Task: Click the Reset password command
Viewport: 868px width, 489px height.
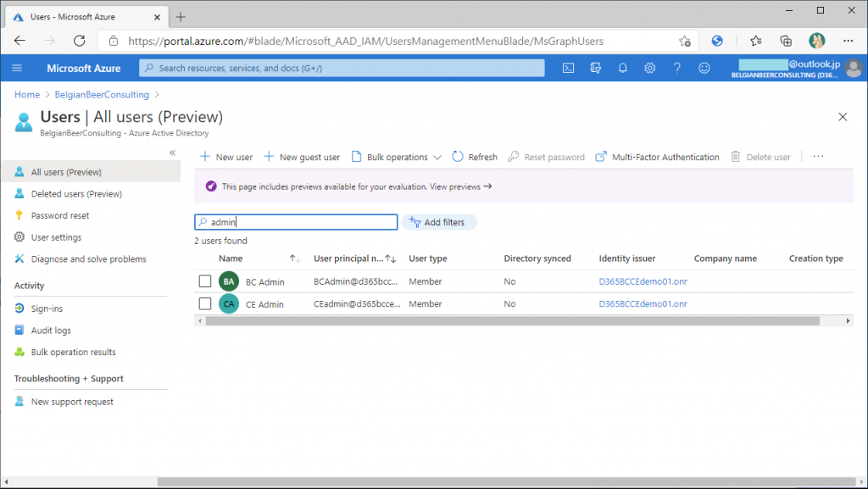Action: click(x=547, y=157)
